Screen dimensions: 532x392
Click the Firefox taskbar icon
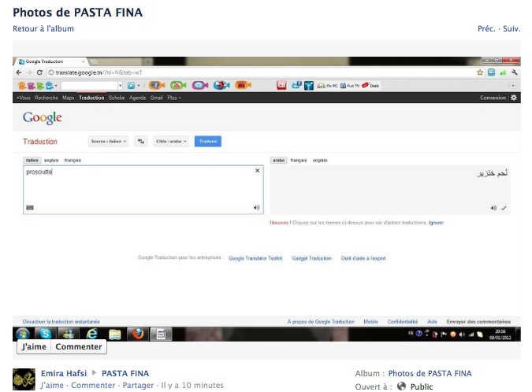coord(138,334)
